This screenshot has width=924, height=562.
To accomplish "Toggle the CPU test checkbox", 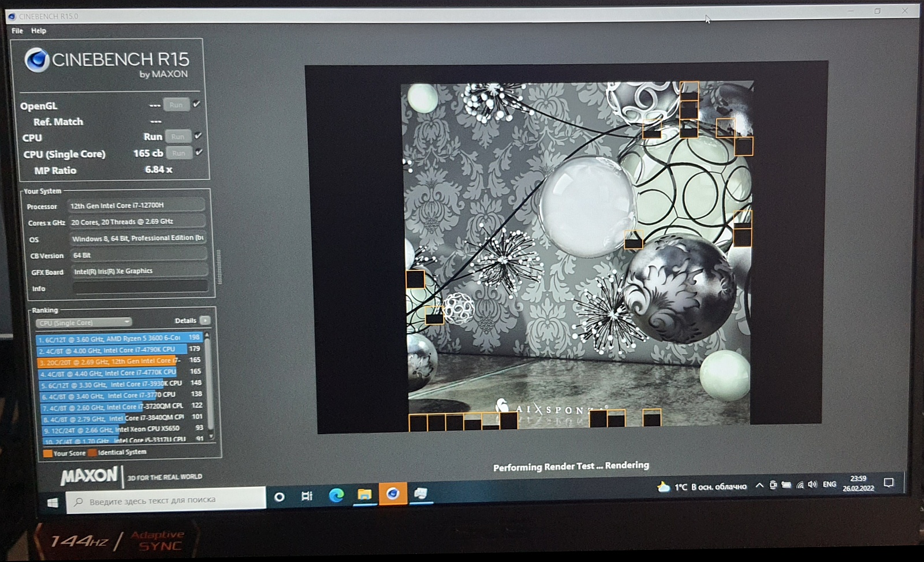I will (198, 136).
